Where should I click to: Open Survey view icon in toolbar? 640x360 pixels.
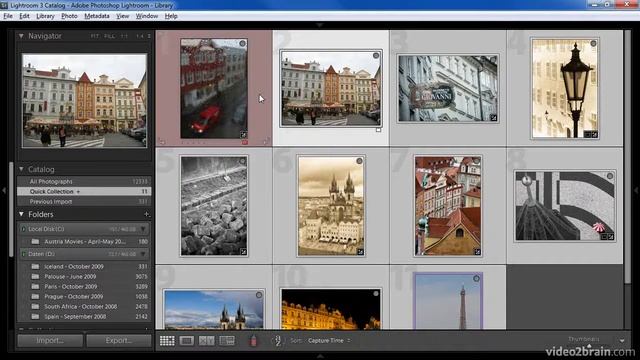pyautogui.click(x=227, y=340)
